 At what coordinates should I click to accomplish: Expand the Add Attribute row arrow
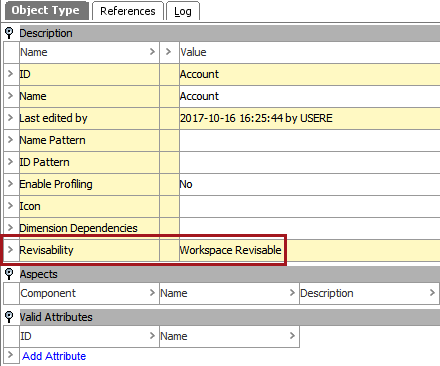pyautogui.click(x=10, y=355)
